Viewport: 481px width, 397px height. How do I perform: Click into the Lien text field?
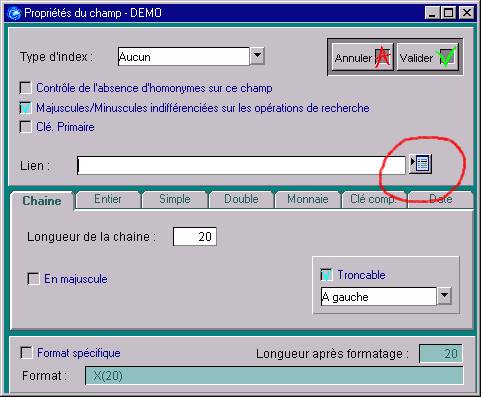tap(241, 165)
